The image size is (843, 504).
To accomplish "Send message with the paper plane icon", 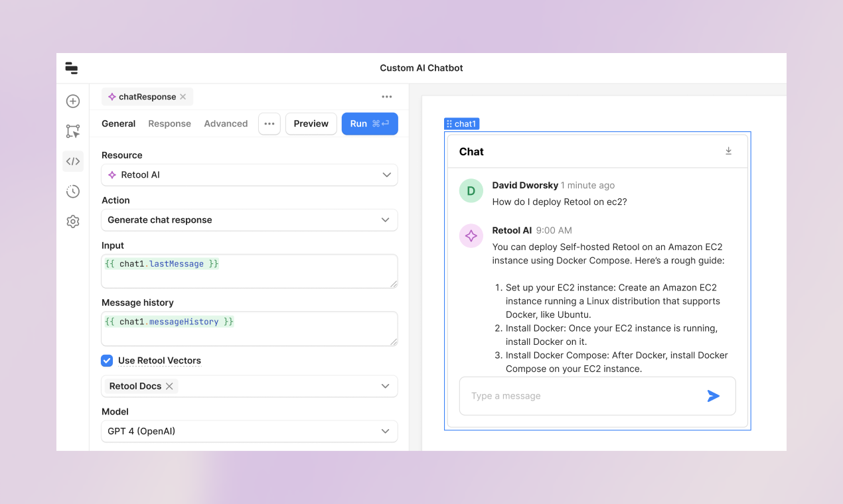I will [714, 396].
